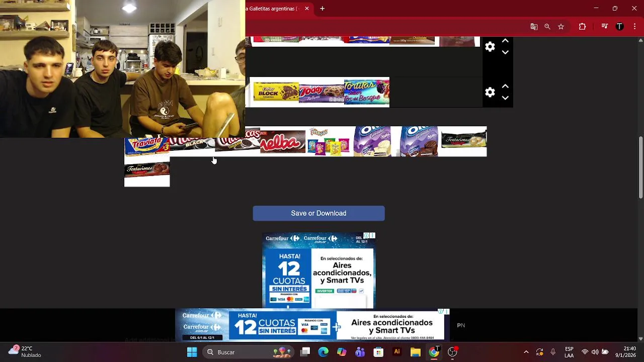This screenshot has height=362, width=644.
Task: Close the bottom Carrefour banner ad
Action: (x=446, y=312)
